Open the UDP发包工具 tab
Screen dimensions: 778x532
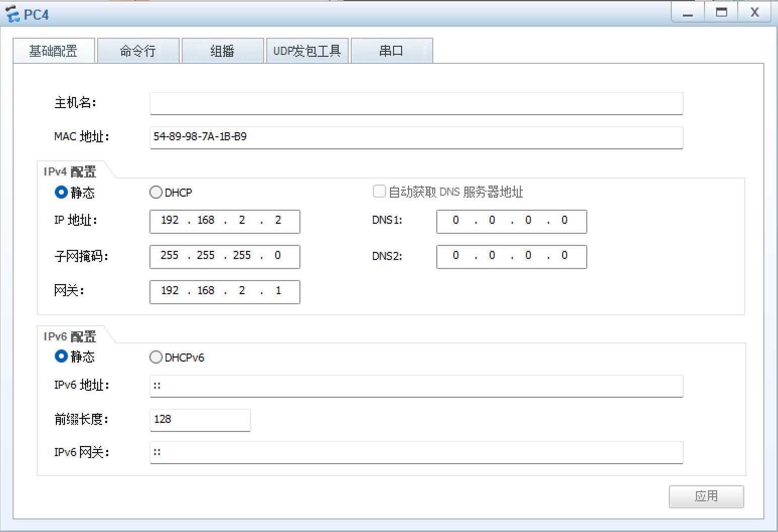click(x=307, y=50)
